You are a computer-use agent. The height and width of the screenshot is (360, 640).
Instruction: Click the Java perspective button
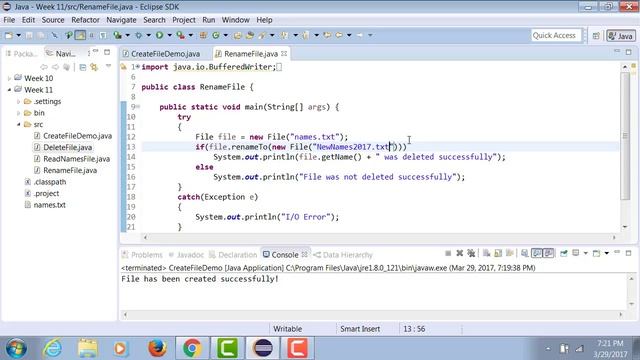[620, 36]
